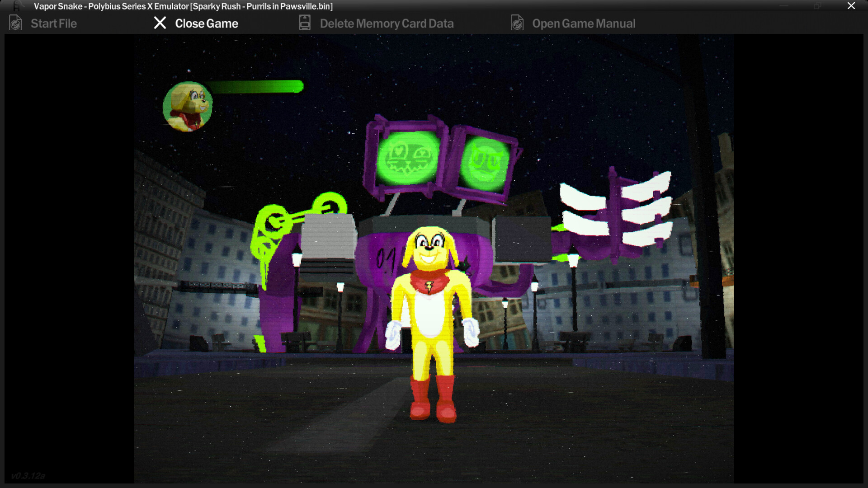868x488 pixels.
Task: Click Sparky's portrait in the game HUD
Action: [x=188, y=106]
